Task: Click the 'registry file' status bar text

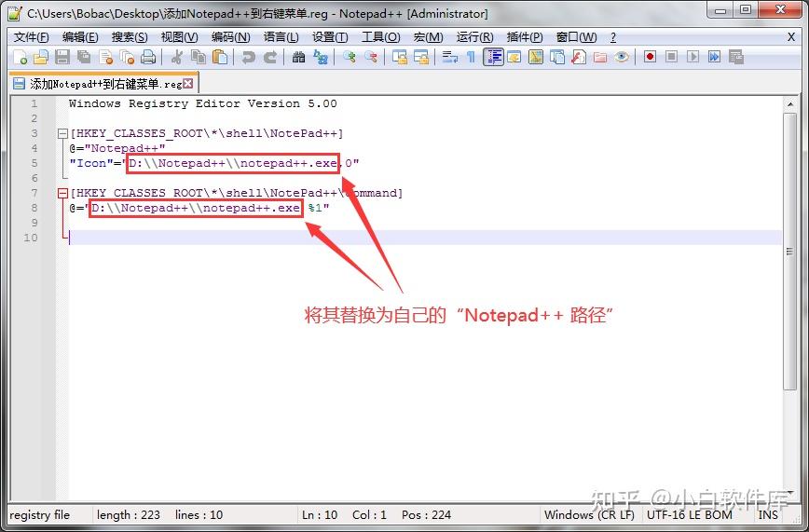Action: [x=39, y=514]
